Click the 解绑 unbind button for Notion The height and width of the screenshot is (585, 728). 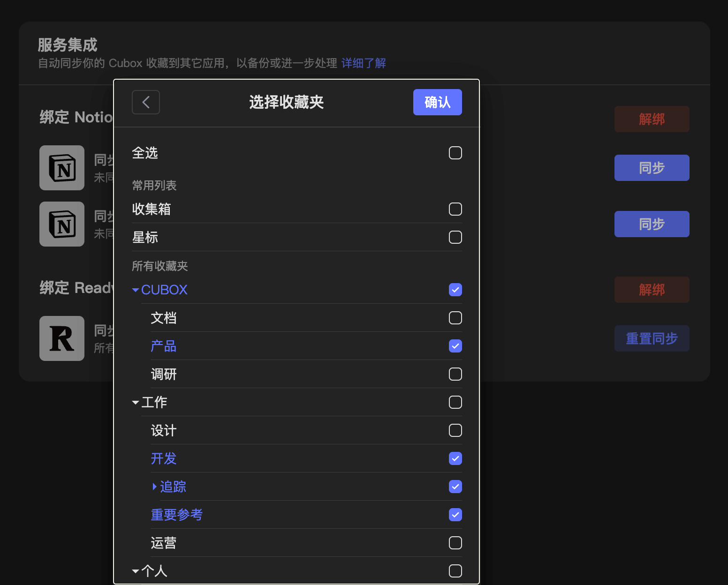[652, 119]
